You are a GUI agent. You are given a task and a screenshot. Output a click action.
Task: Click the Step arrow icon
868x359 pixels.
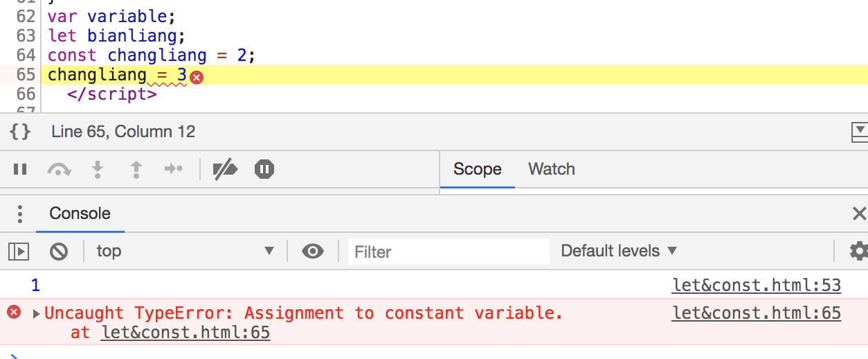pos(173,169)
